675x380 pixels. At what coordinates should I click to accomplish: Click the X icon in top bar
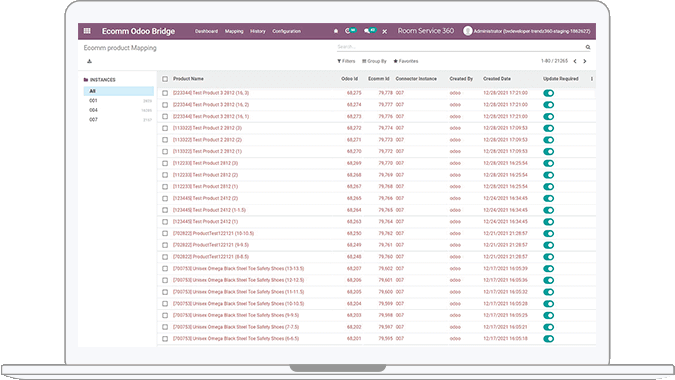[x=384, y=31]
